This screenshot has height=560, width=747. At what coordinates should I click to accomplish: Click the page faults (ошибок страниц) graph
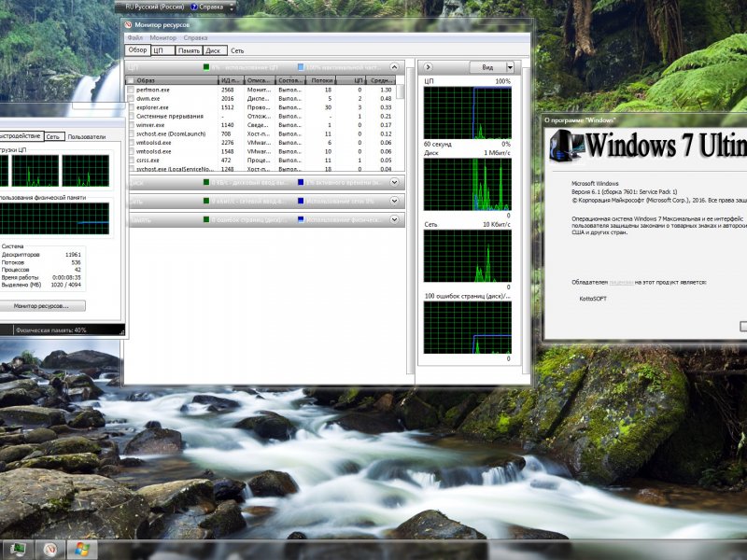point(468,328)
